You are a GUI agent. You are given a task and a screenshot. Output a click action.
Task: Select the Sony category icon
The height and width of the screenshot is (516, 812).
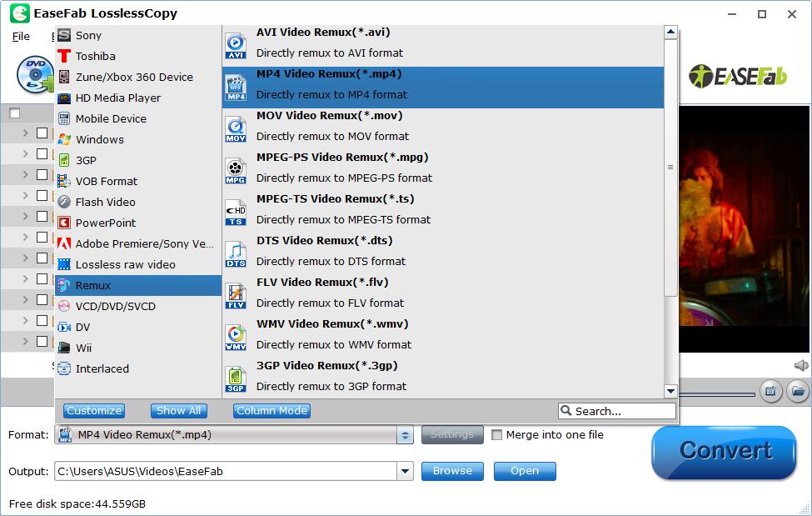coord(64,35)
